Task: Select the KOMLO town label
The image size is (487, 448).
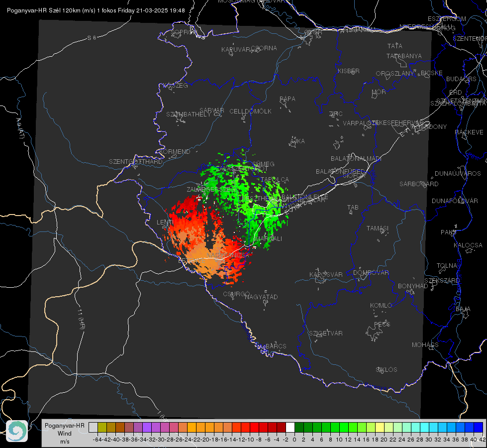Action: click(381, 306)
